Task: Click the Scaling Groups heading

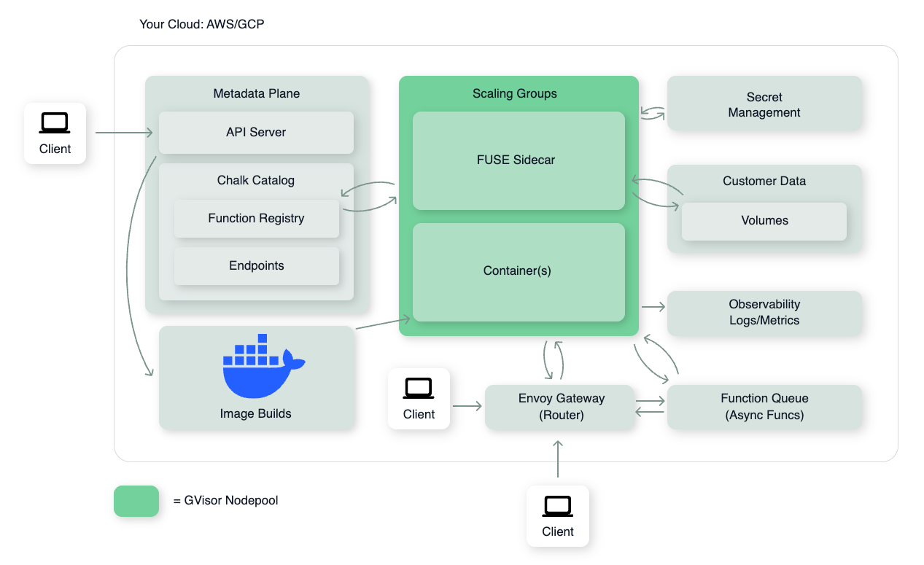Action: pos(515,93)
